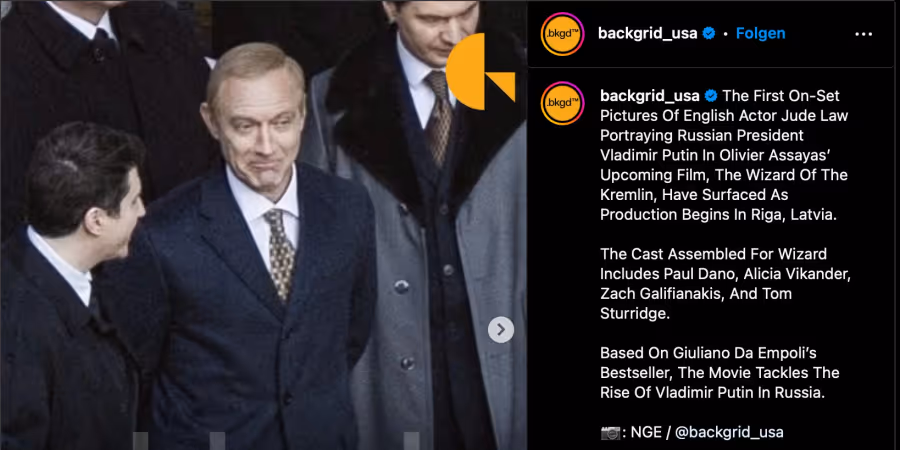Follow the account via the Folgen button
Screen dimensions: 900x450
(x=761, y=34)
